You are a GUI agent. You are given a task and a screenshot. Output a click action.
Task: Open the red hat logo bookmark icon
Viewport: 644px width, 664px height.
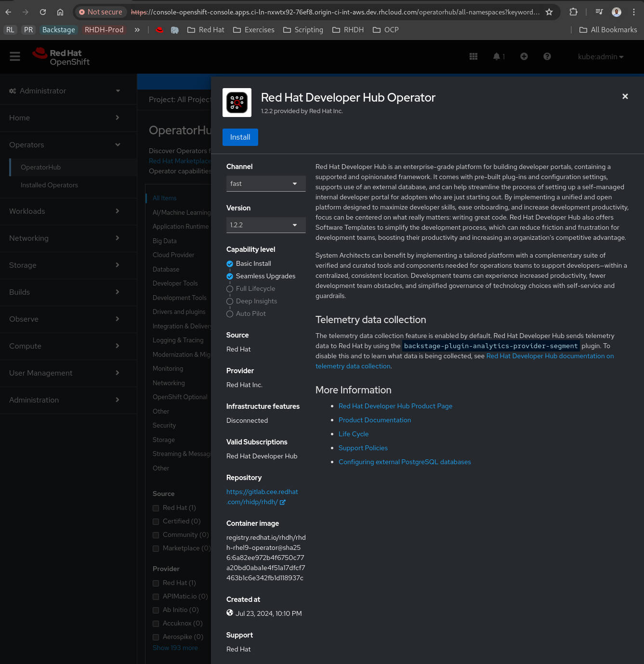[159, 30]
